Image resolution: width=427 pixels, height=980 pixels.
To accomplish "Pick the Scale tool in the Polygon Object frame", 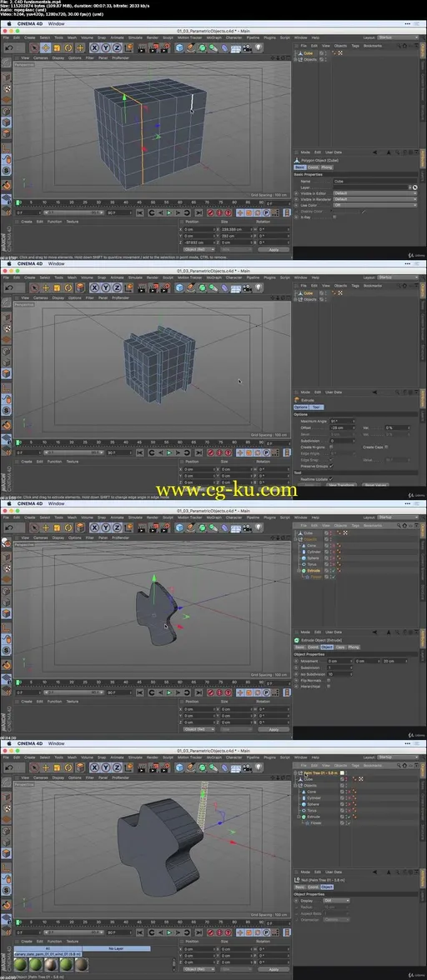I will click(x=57, y=47).
